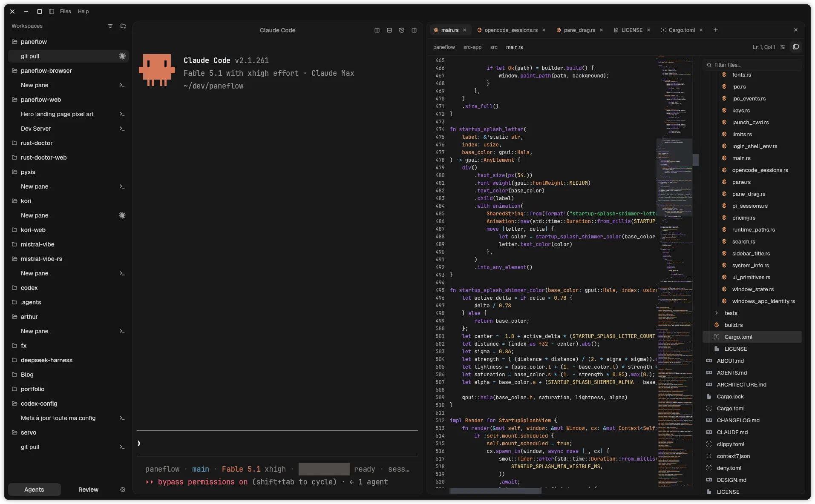The image size is (815, 504).
Task: Click the editor horizontal scrollbar thumb
Action: [x=495, y=491]
